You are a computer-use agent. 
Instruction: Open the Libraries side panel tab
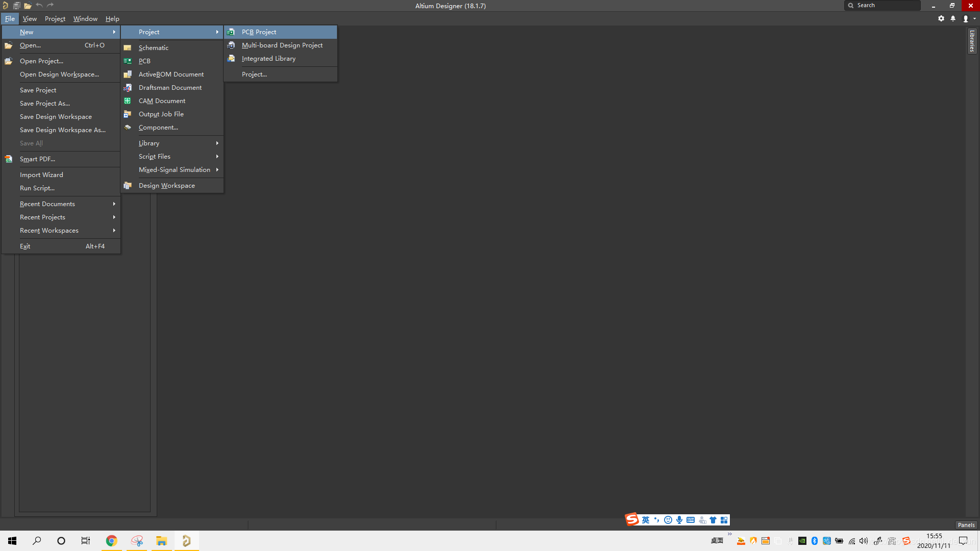coord(972,41)
